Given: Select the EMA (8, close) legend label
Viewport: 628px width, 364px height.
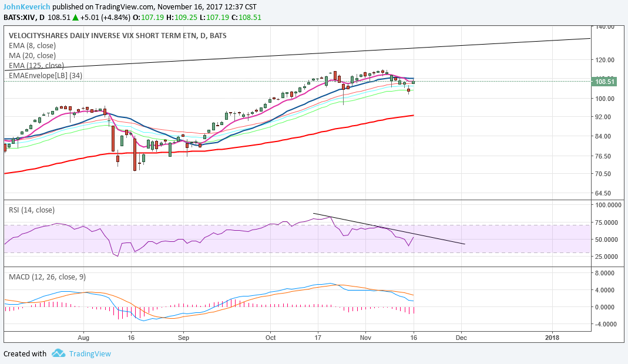Looking at the screenshot, I should coord(32,46).
